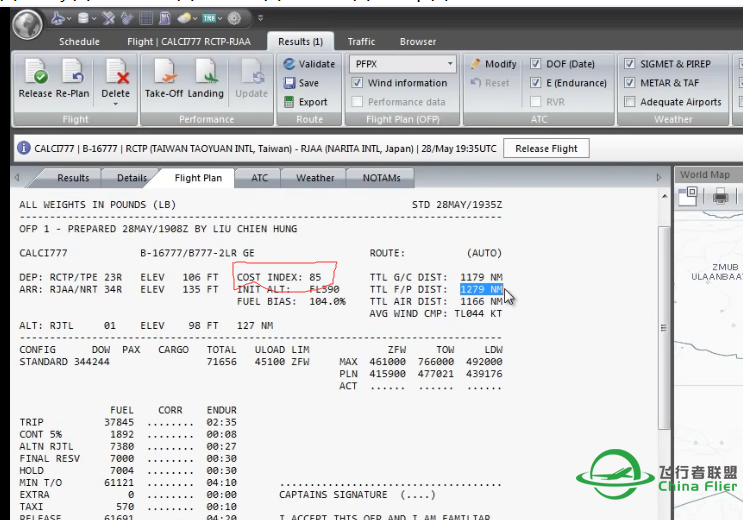Click the right tab-scroll arrow
The height and width of the screenshot is (520, 743).
pos(659,178)
